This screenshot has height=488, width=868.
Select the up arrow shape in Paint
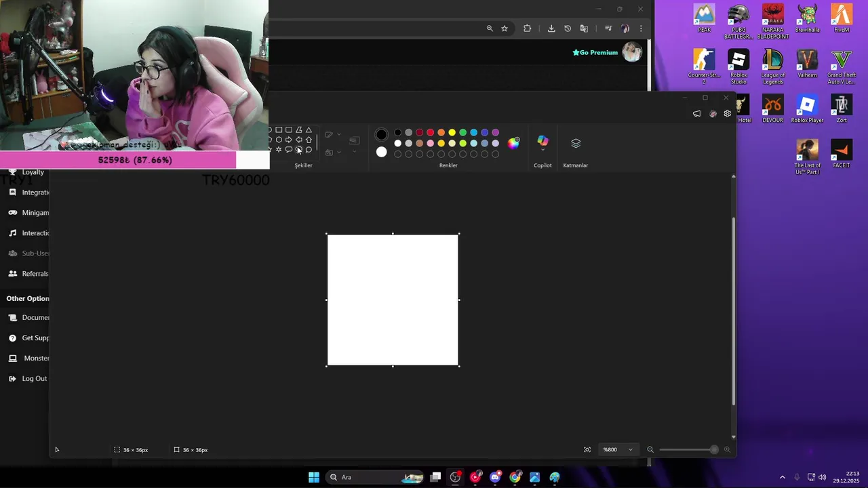pyautogui.click(x=309, y=140)
